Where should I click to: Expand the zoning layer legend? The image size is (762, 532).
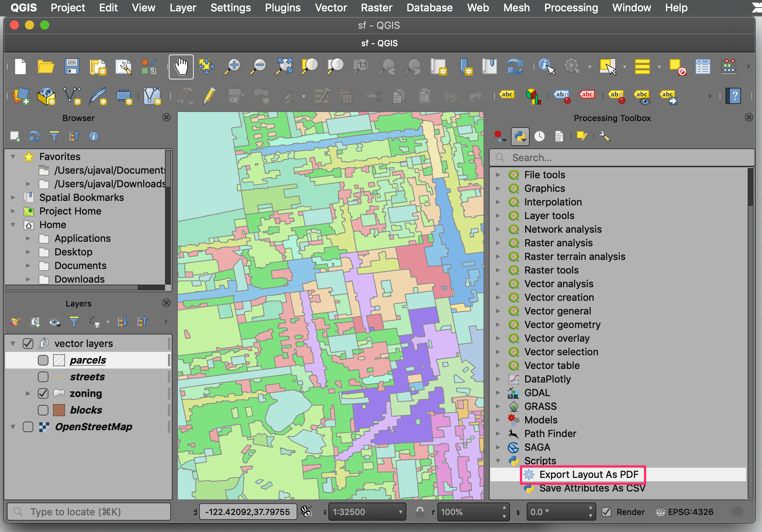28,394
